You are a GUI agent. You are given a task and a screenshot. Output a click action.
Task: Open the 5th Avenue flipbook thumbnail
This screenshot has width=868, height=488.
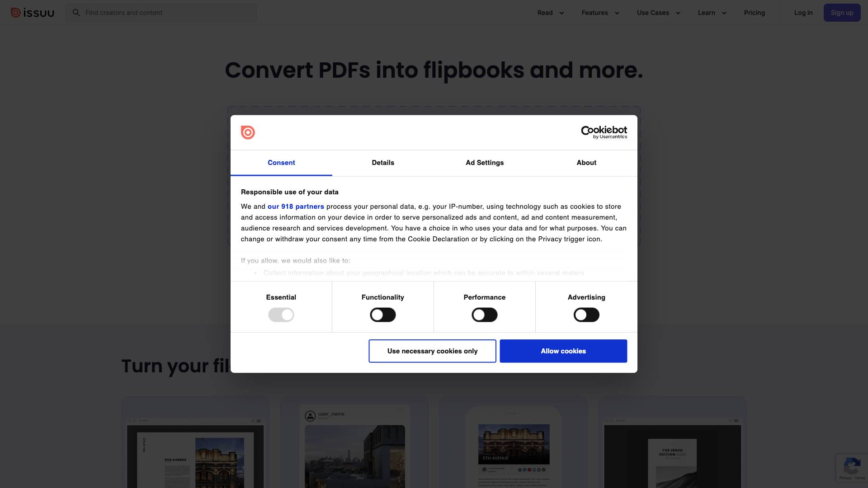tap(195, 442)
